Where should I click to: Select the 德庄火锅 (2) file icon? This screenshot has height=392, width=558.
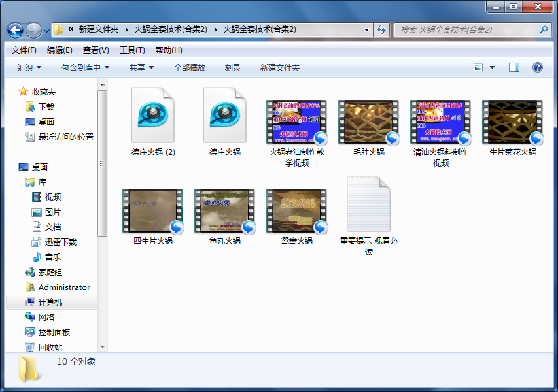click(x=152, y=116)
